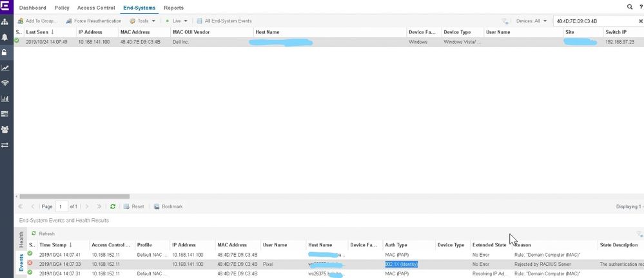
Task: Toggle All End-System Events view
Action: (x=224, y=21)
